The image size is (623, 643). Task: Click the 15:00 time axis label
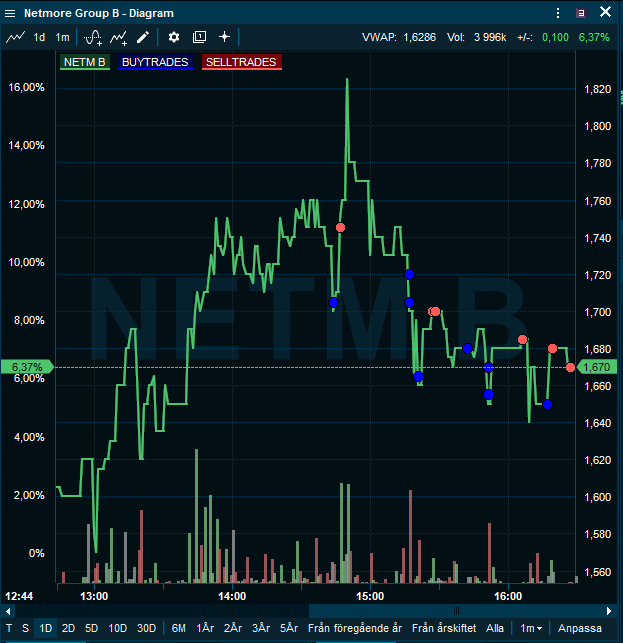370,596
